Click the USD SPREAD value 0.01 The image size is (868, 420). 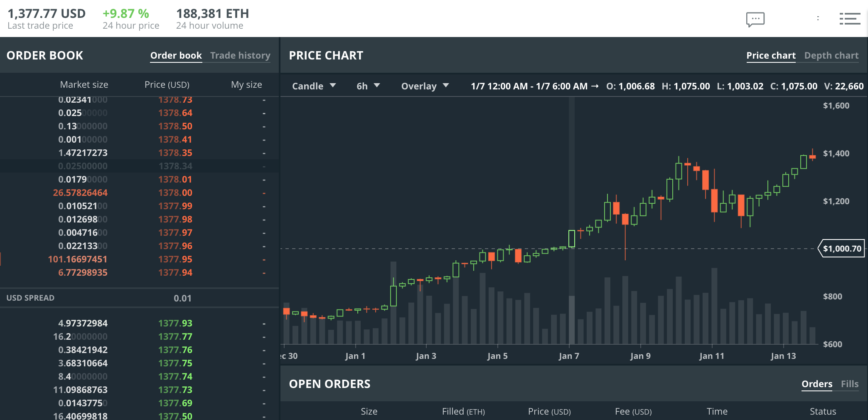click(182, 298)
